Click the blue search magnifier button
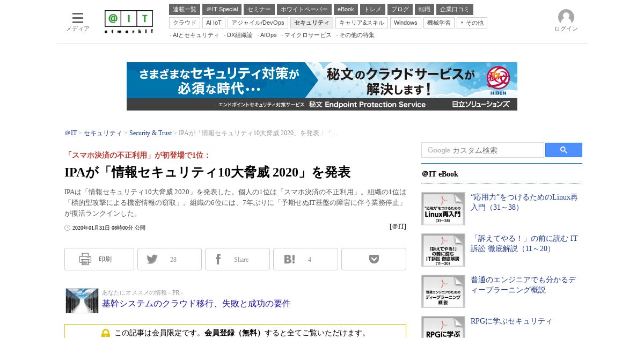Screen dimensions: 644x338 pyautogui.click(x=563, y=150)
